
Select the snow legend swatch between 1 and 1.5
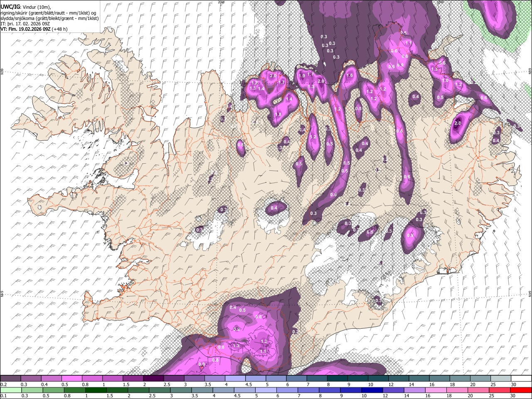point(113,379)
